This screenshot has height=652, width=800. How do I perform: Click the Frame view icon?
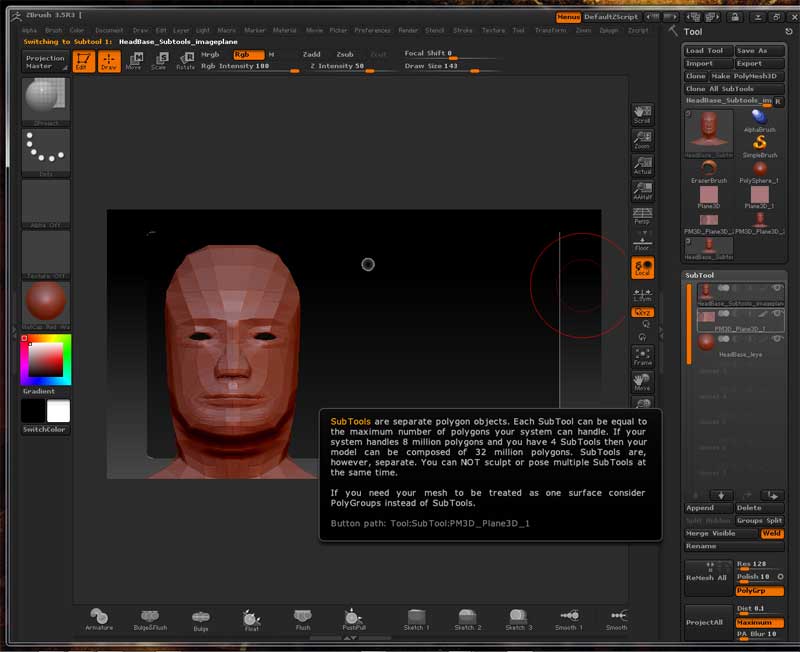642,356
